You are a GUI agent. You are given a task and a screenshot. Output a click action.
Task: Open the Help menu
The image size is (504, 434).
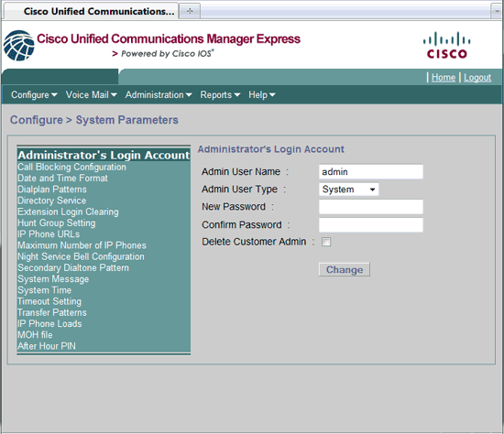[x=262, y=95]
